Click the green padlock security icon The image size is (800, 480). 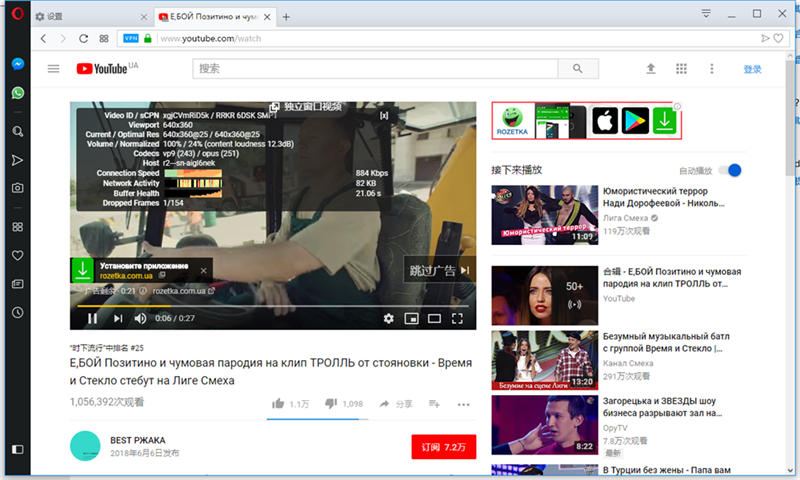click(147, 38)
